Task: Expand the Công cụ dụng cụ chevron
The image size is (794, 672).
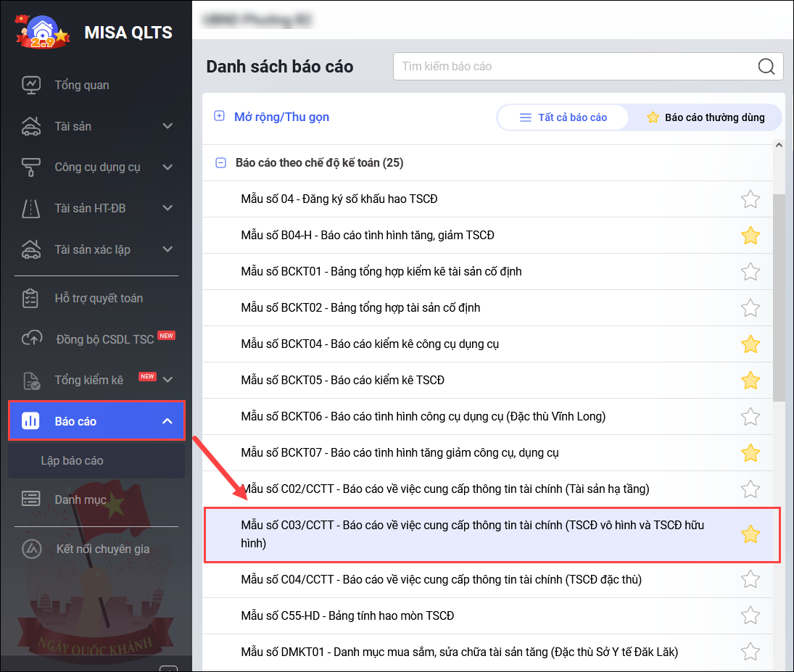Action: pos(168,167)
